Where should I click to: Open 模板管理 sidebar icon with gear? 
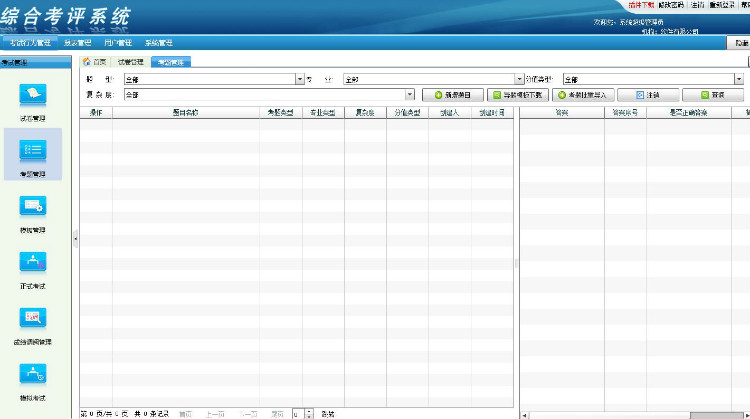[x=33, y=206]
